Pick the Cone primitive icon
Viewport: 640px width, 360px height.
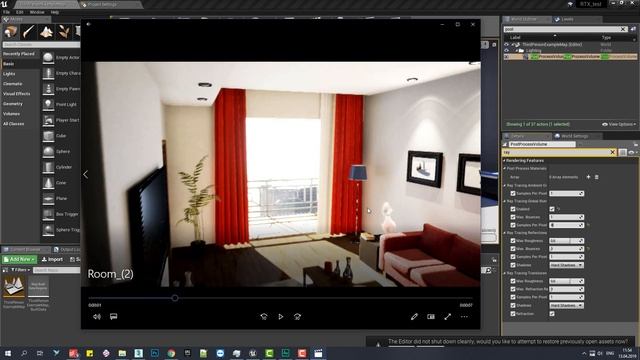[48, 183]
